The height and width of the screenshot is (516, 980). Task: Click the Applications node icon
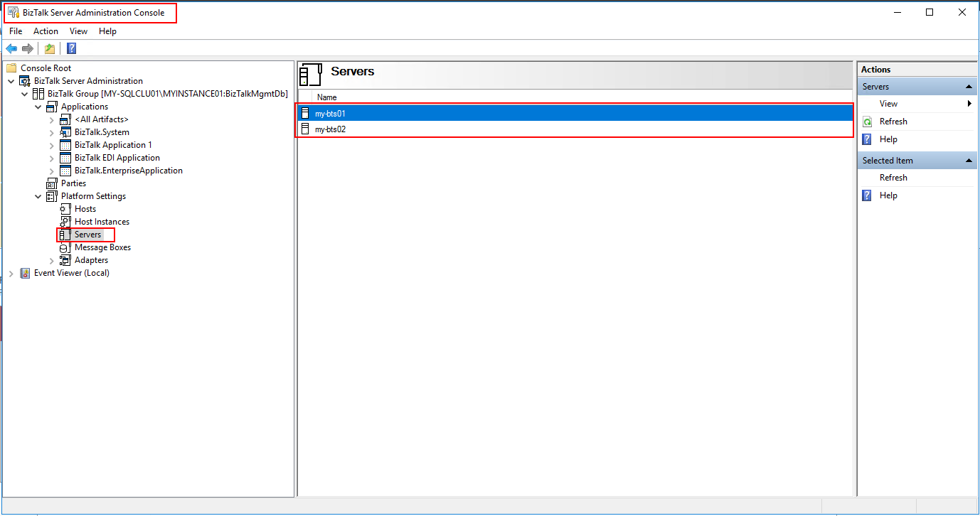coord(52,107)
